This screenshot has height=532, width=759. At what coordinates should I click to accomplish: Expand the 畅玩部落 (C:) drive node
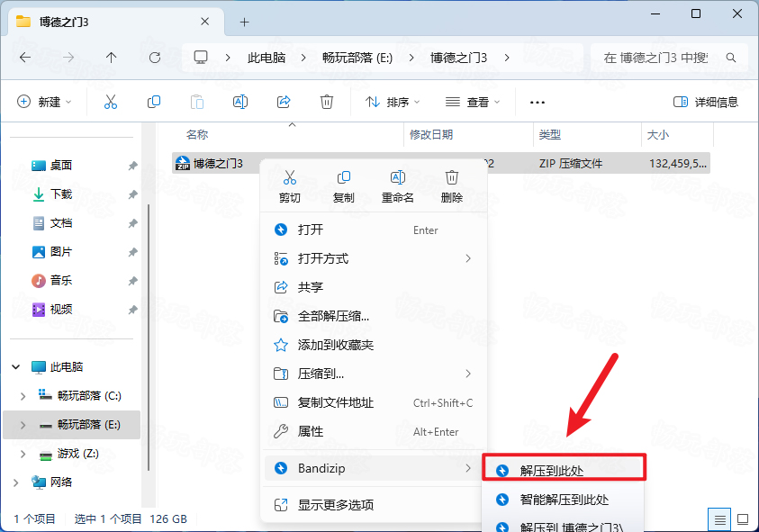23,396
